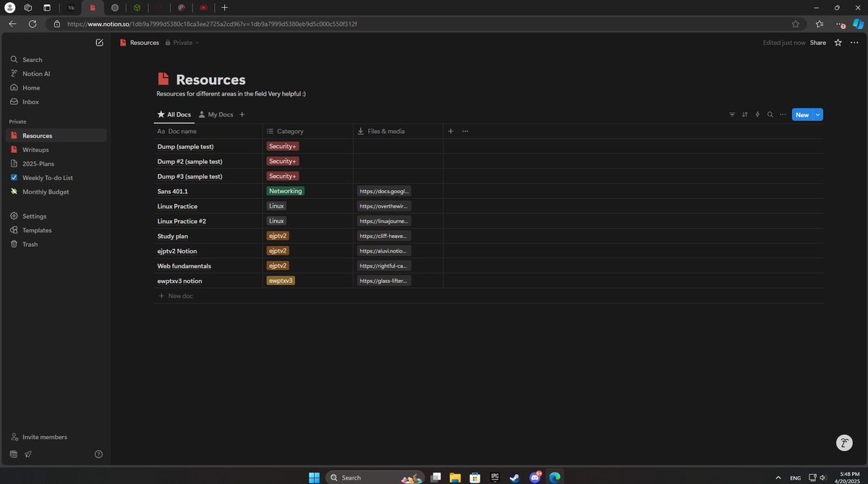Open Category tag for ewptxv3 notion
This screenshot has height=484, width=868.
[x=281, y=281]
